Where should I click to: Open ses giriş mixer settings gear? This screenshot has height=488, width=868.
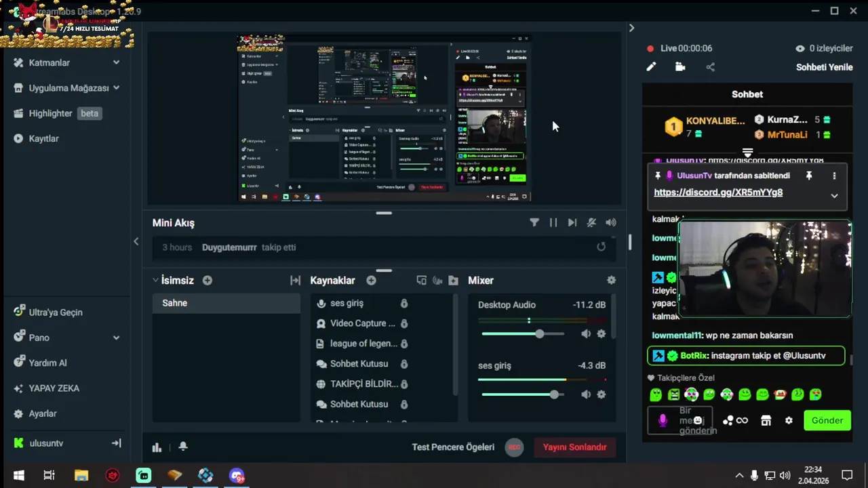pyautogui.click(x=601, y=394)
